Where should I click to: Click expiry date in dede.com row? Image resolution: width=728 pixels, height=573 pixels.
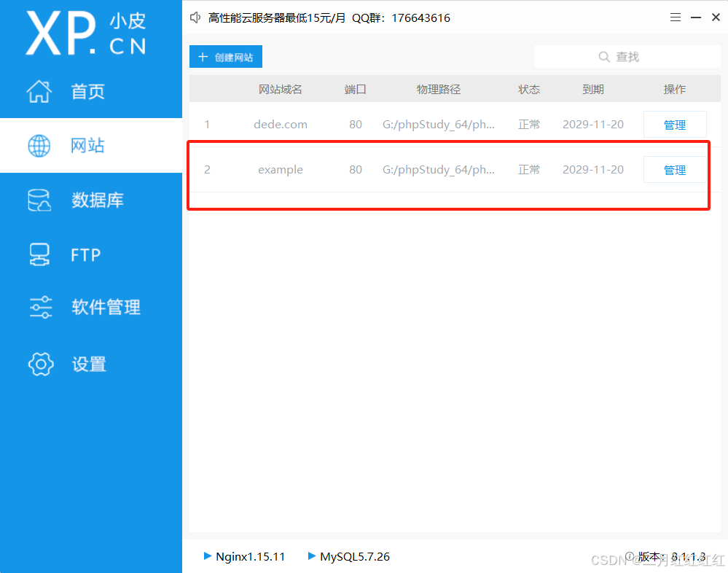point(593,125)
